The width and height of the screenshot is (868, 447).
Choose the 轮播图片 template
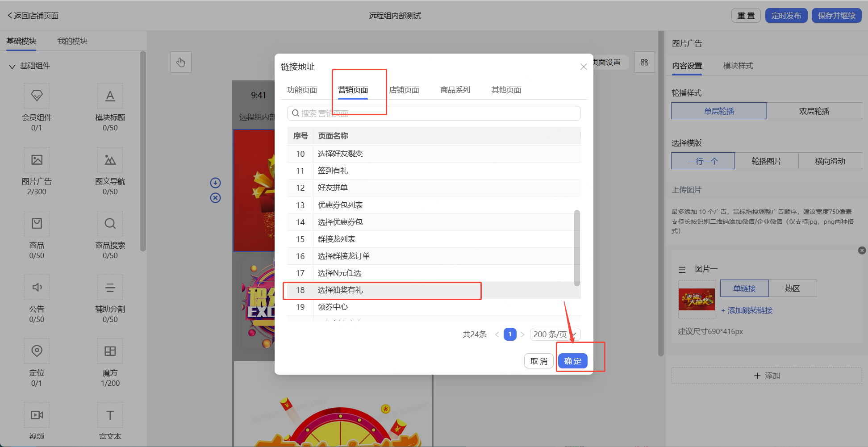pyautogui.click(x=767, y=161)
